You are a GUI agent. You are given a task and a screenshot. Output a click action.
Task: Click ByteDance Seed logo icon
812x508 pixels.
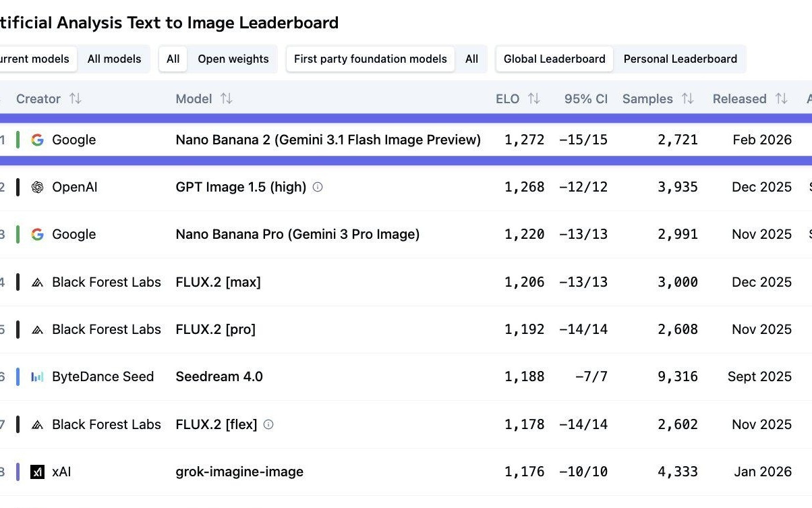click(38, 377)
